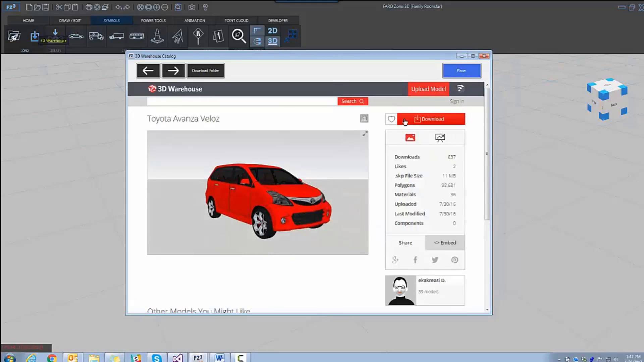The height and width of the screenshot is (362, 644).
Task: Open the ANIMATION ribbon tab
Action: pos(194,20)
